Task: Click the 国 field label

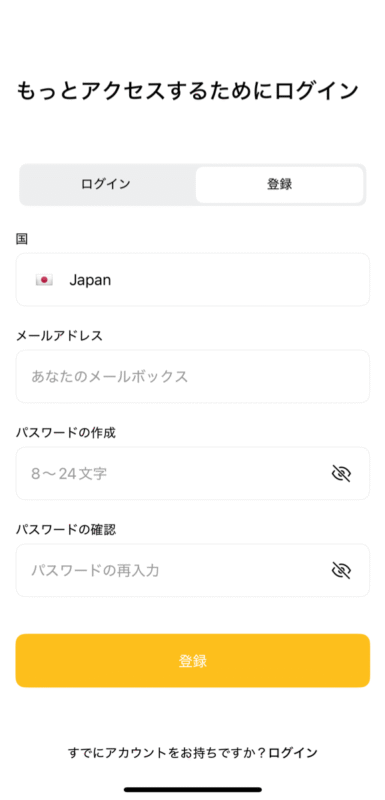Action: (22, 239)
